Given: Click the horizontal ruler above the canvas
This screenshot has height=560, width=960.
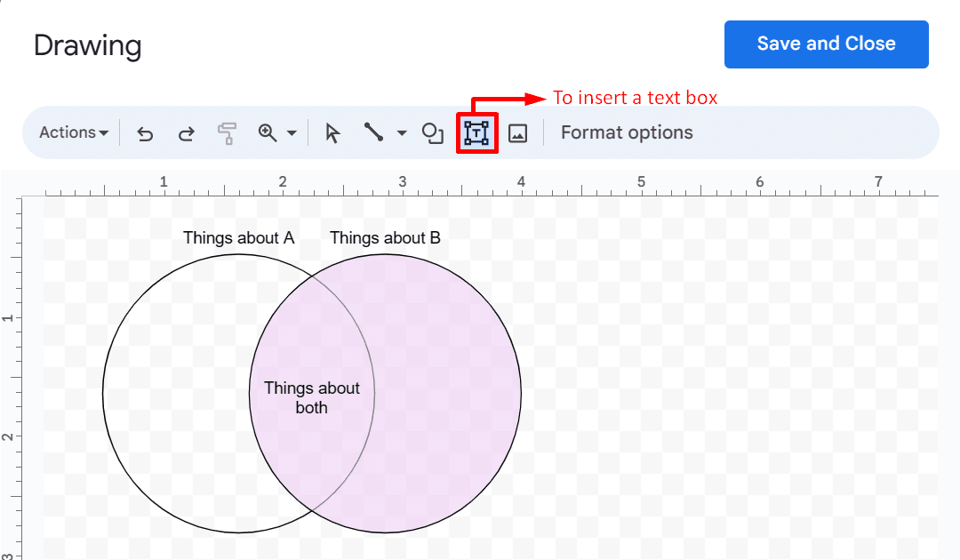Looking at the screenshot, I should click(444, 184).
